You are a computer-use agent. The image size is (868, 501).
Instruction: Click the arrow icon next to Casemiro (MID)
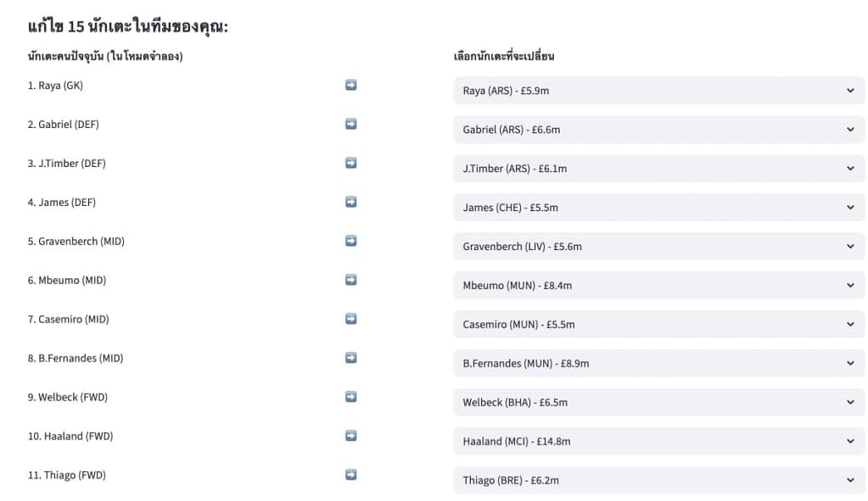[x=350, y=319]
